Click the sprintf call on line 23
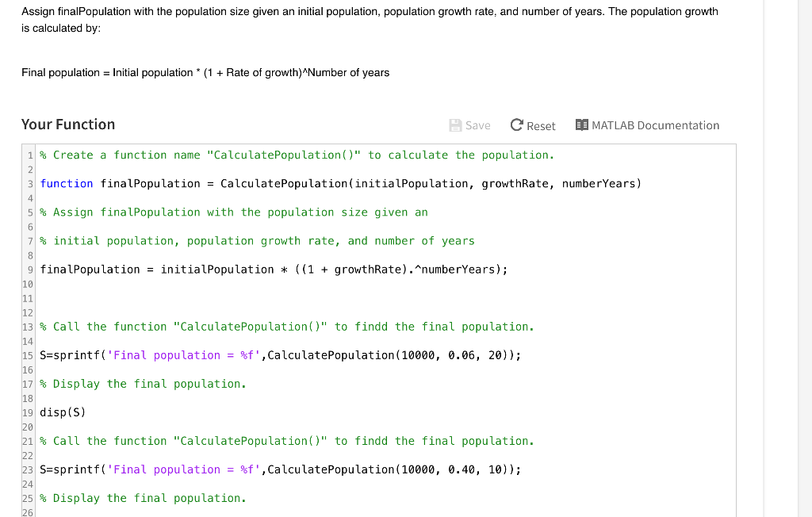 point(278,469)
